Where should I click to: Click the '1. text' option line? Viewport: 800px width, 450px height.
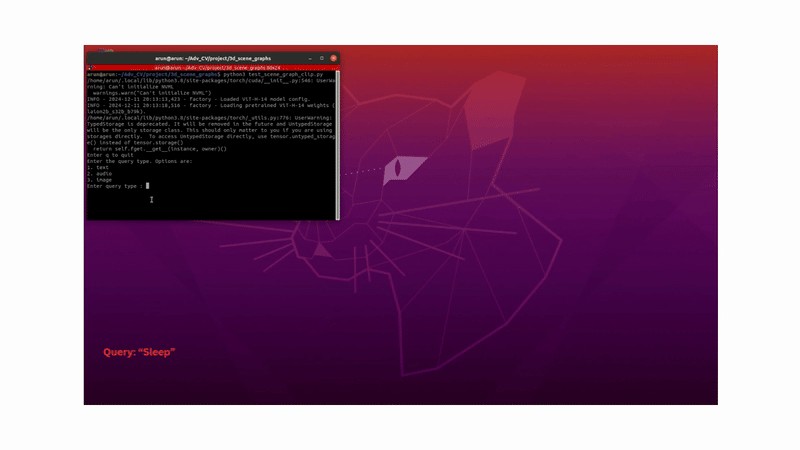coord(97,167)
